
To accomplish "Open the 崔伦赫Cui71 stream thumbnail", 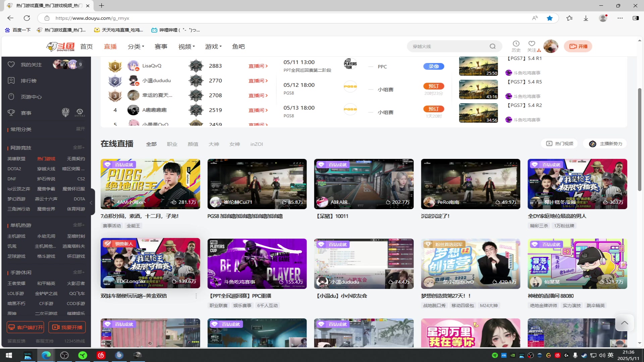I will (257, 184).
